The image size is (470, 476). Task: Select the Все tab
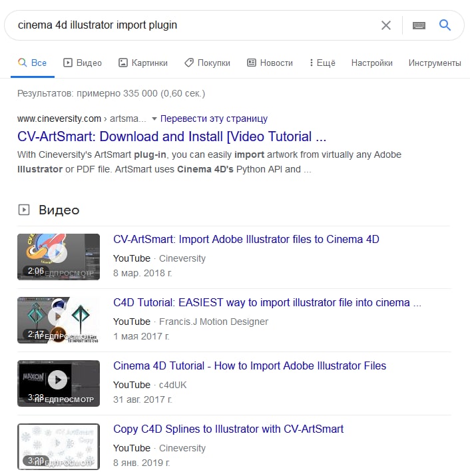(32, 63)
